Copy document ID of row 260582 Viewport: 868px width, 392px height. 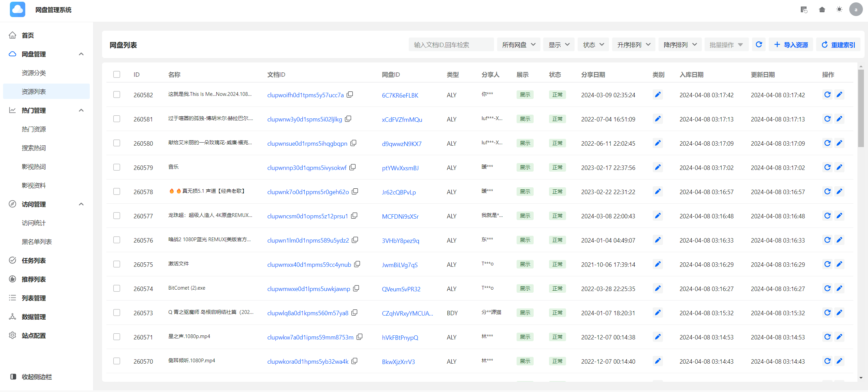[x=350, y=95]
